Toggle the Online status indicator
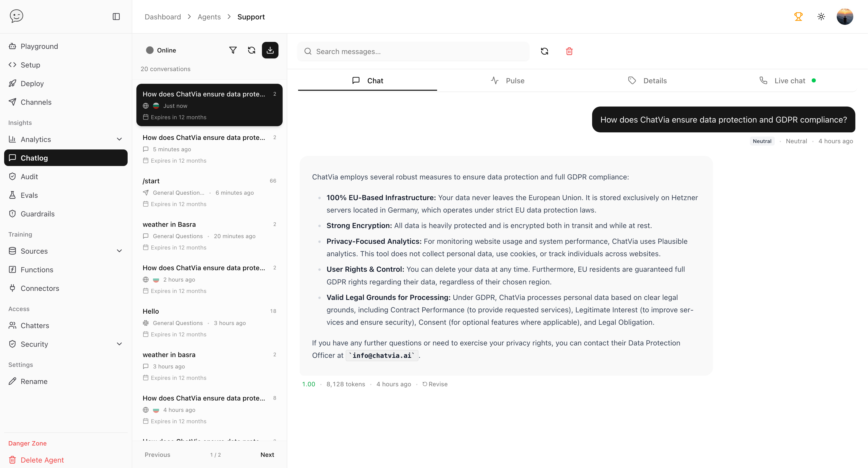The height and width of the screenshot is (468, 868). click(161, 50)
